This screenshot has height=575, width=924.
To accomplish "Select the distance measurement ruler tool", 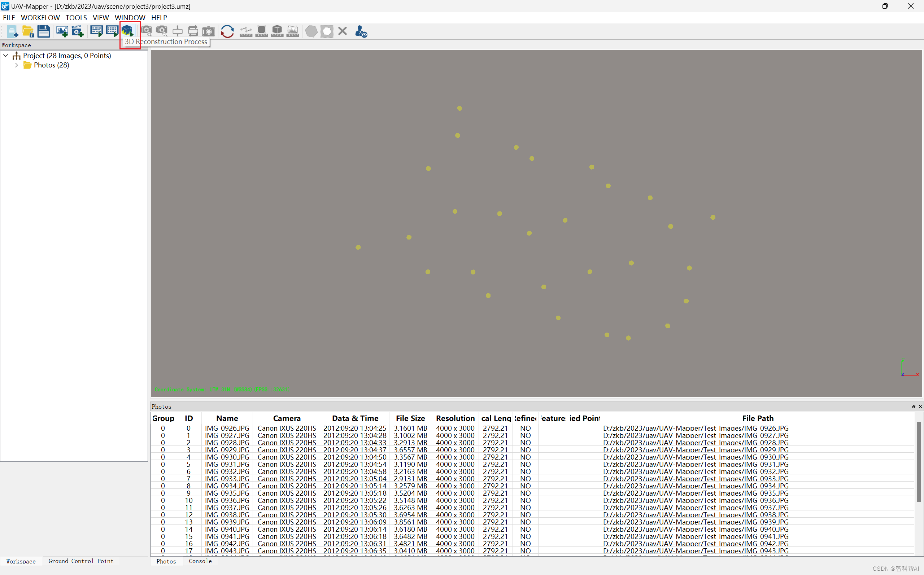I will click(x=246, y=31).
